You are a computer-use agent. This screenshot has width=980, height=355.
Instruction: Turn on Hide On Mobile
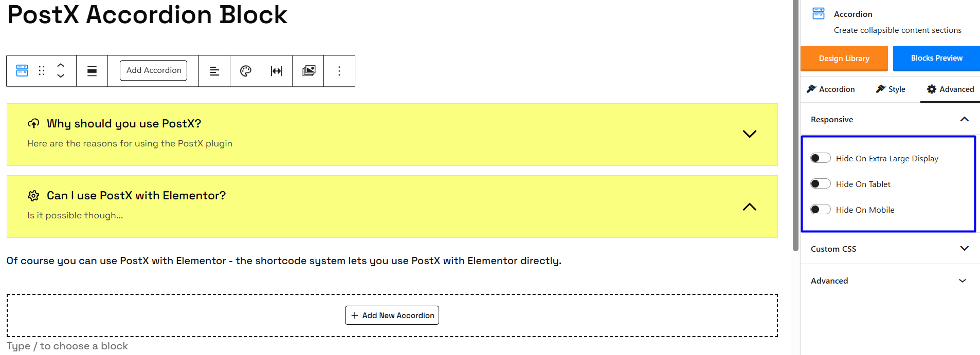point(820,210)
